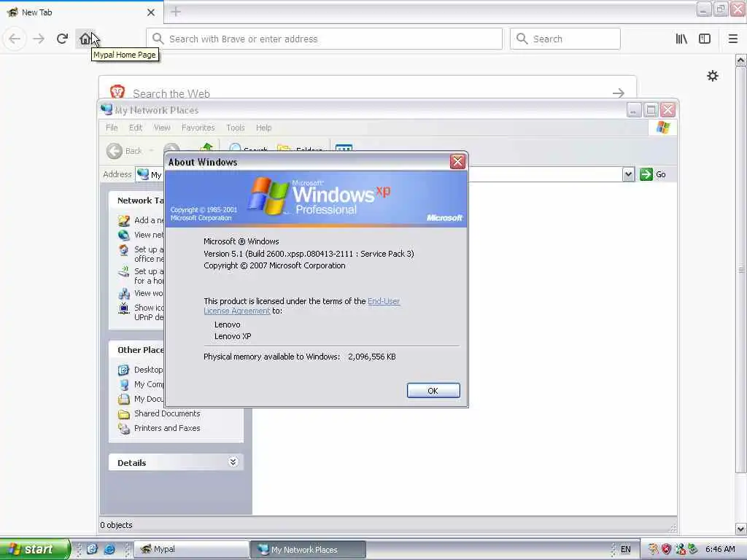Open the browser Library icon
The image size is (747, 560).
[x=681, y=39]
